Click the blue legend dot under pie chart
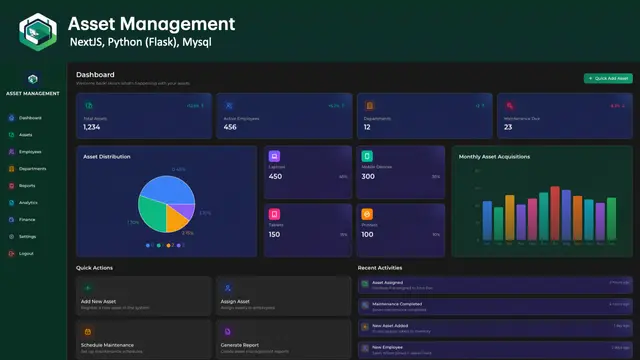The width and height of the screenshot is (640, 360). point(148,245)
